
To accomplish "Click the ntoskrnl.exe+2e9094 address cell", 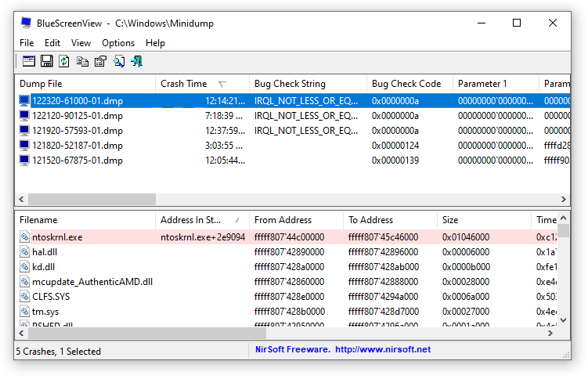I will tap(203, 237).
